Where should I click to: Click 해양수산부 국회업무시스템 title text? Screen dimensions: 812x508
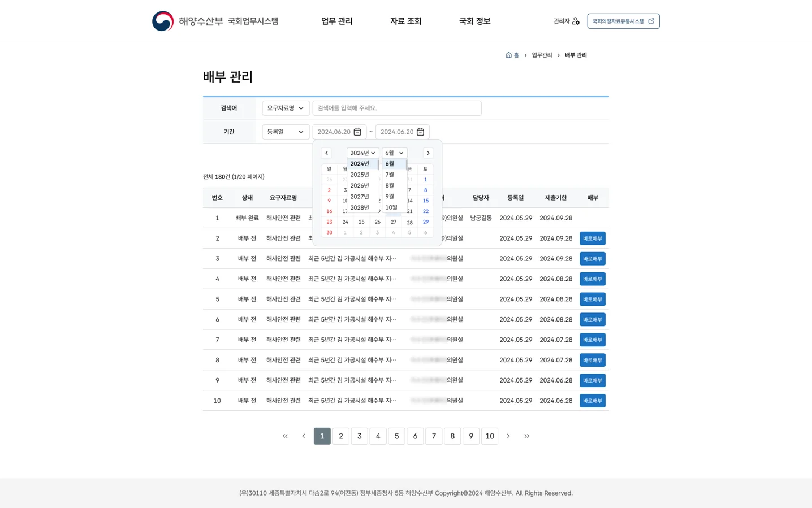pos(228,21)
